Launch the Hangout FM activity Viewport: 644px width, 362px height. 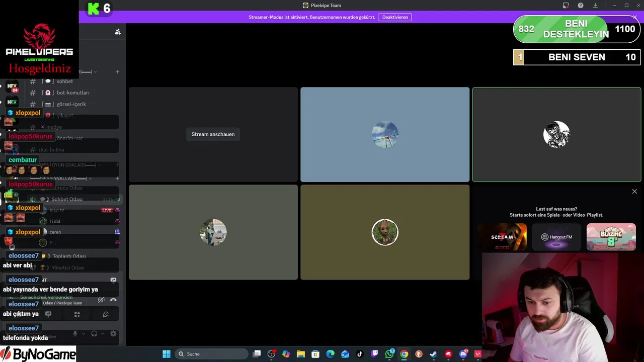click(x=556, y=237)
